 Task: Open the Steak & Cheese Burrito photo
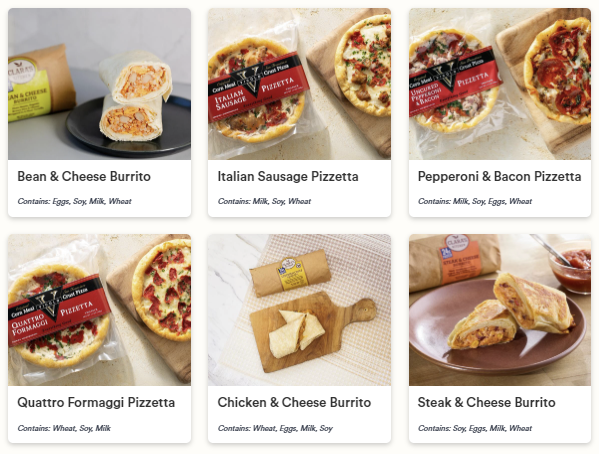point(500,310)
